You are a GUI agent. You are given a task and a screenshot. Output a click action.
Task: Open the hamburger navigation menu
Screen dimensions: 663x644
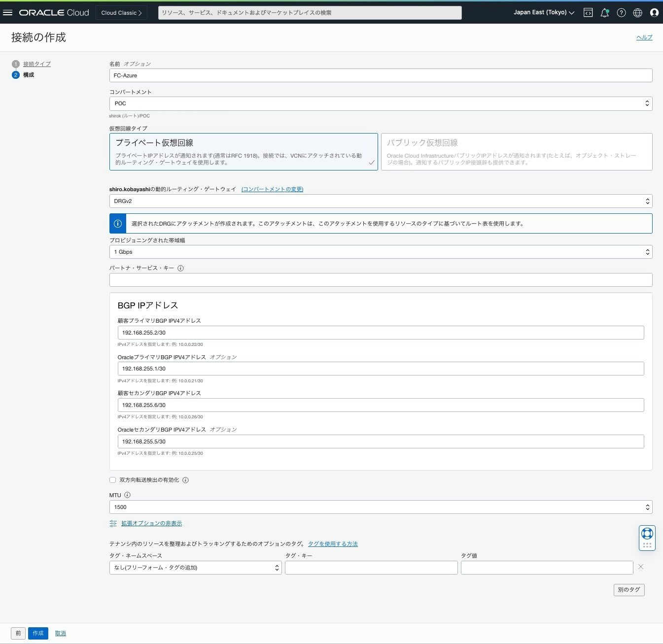pyautogui.click(x=7, y=13)
